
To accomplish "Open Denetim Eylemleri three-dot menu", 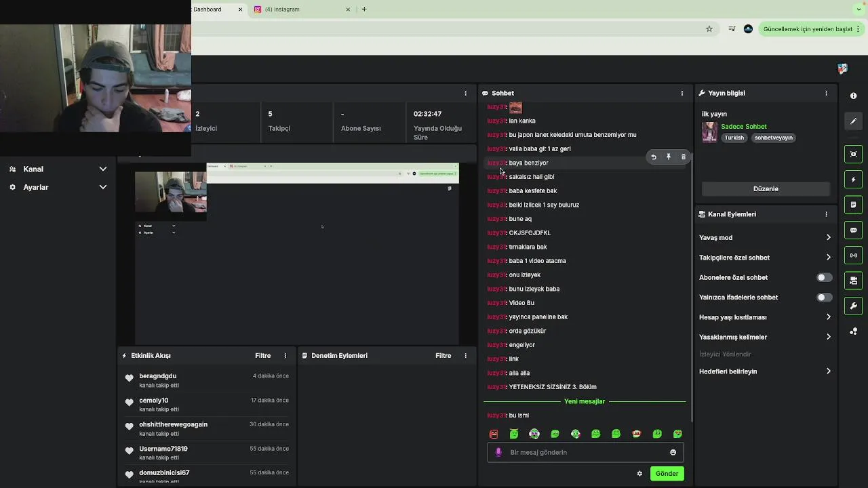I will point(465,356).
